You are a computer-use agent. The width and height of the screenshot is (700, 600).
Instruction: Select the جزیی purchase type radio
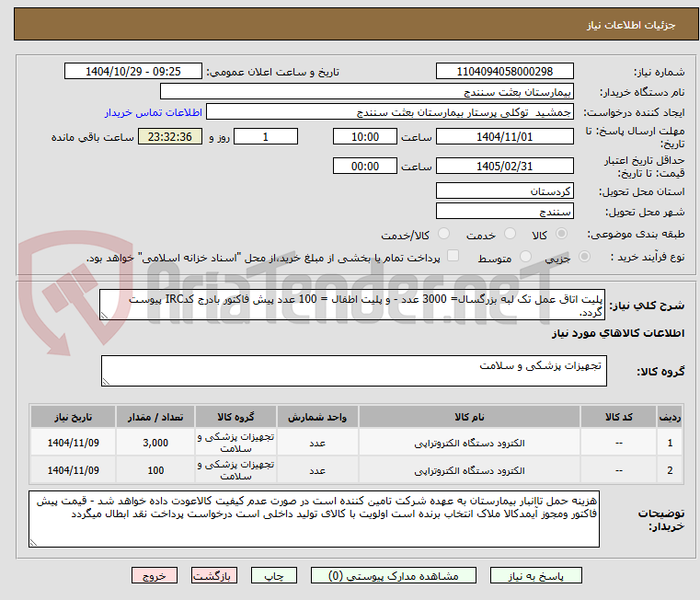click(x=584, y=257)
